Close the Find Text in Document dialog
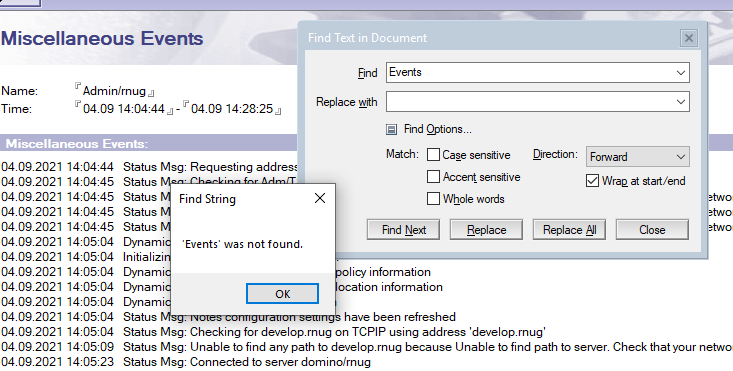 point(689,38)
